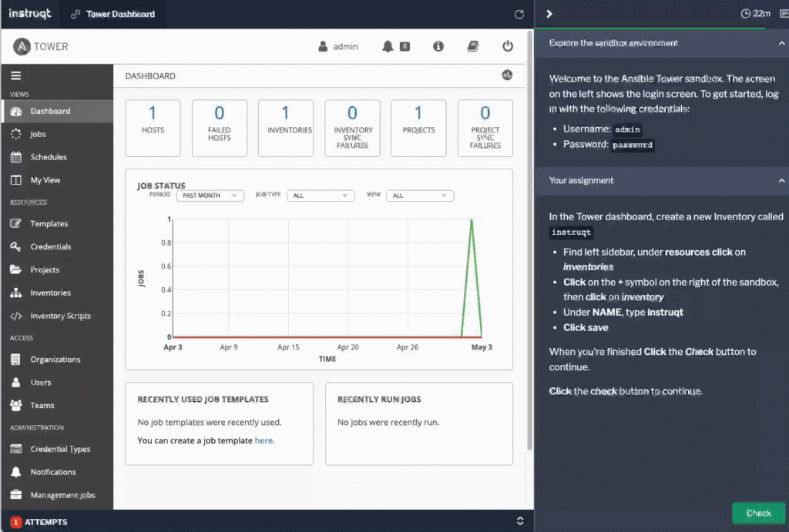Open the Organizations page under Access

58,359
